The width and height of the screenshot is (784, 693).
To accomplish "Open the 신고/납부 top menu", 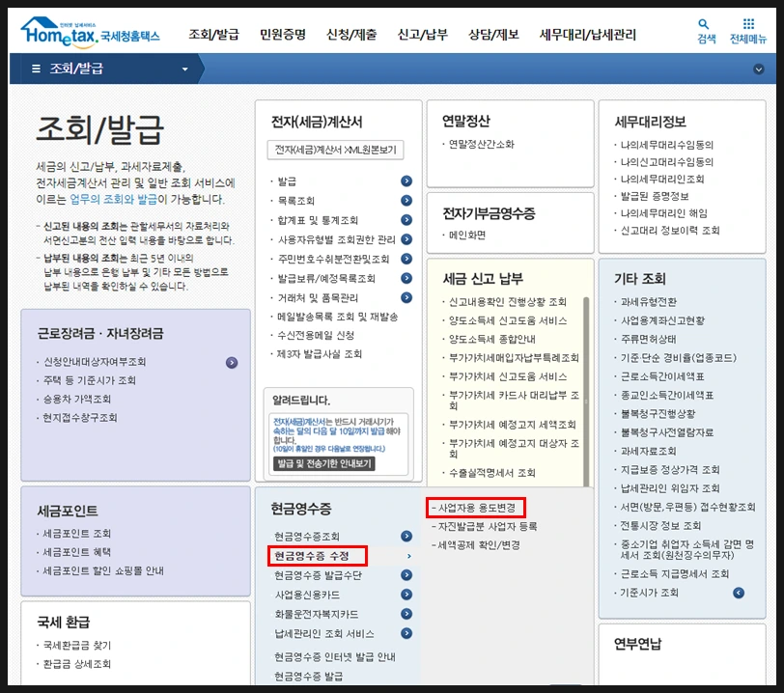I will pos(423,35).
